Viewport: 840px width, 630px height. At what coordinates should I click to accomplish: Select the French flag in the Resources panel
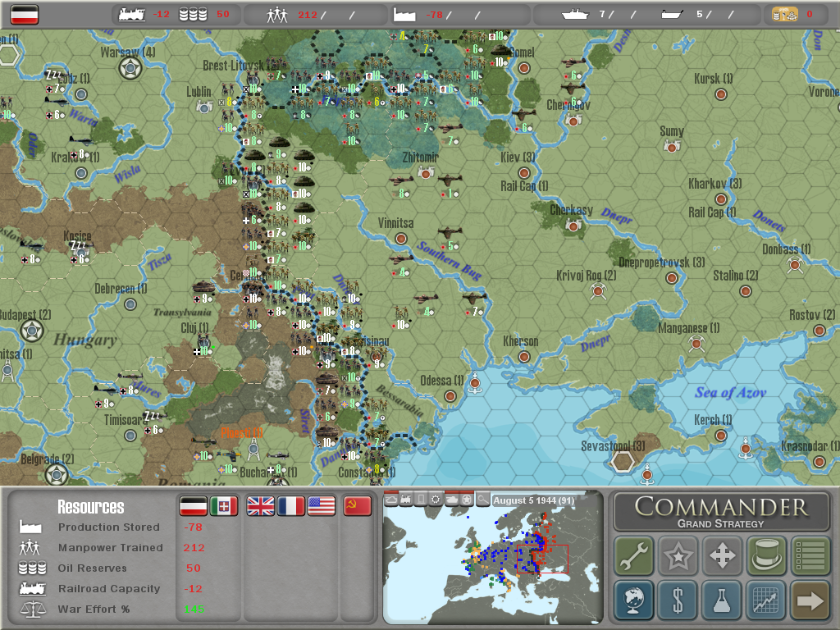pos(291,505)
